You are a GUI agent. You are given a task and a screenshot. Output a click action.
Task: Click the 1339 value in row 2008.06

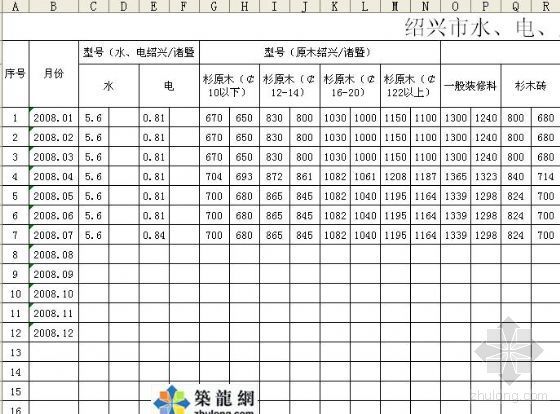[456, 216]
